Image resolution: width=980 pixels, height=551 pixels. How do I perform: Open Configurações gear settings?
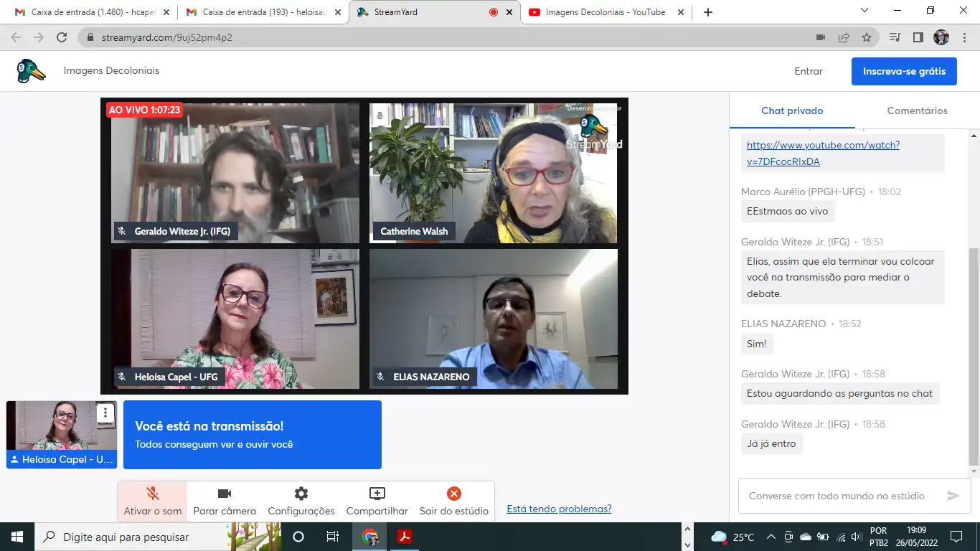[x=301, y=501]
